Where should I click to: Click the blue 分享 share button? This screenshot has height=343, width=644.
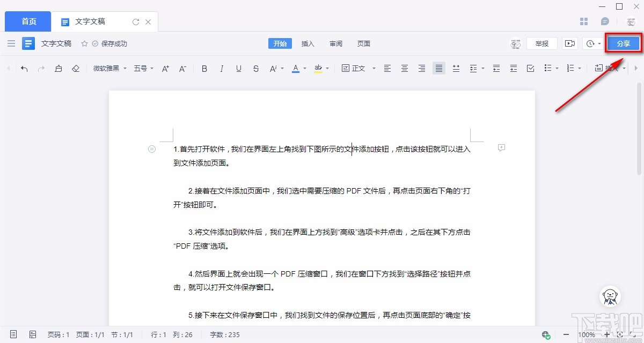(x=624, y=43)
